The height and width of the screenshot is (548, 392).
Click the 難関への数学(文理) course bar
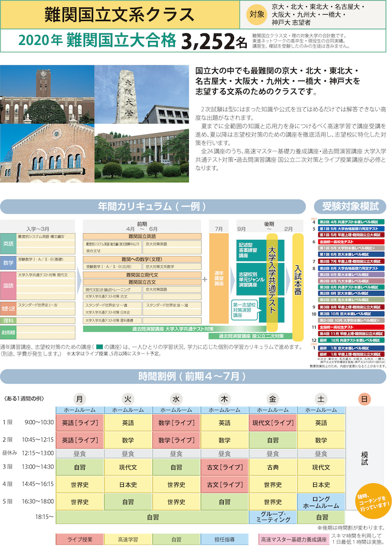pos(142,259)
